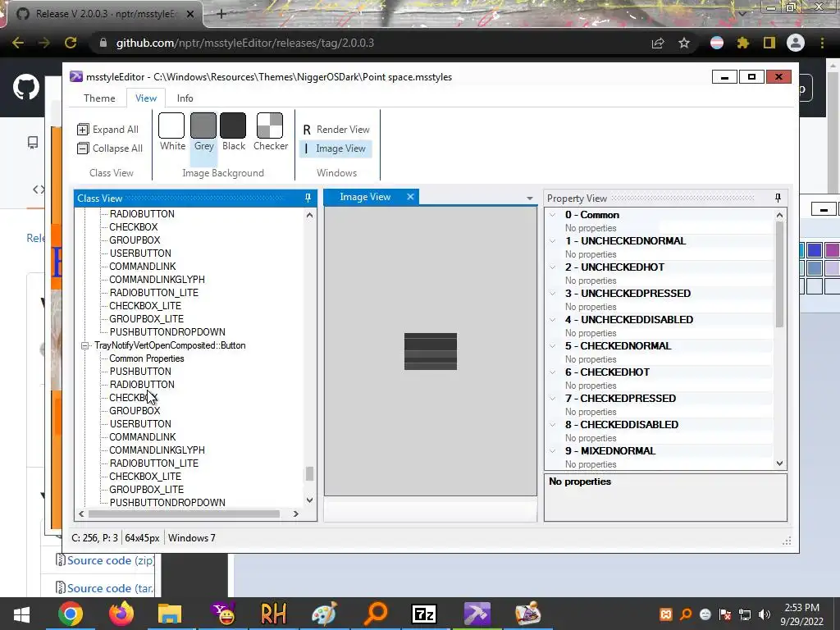The image size is (840, 630).
Task: Open the Chrome extensions puzzle icon
Action: [x=742, y=43]
